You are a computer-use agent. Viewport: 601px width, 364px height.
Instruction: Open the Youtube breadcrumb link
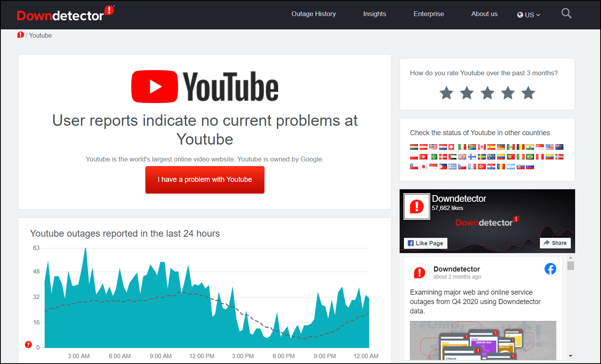pos(40,35)
